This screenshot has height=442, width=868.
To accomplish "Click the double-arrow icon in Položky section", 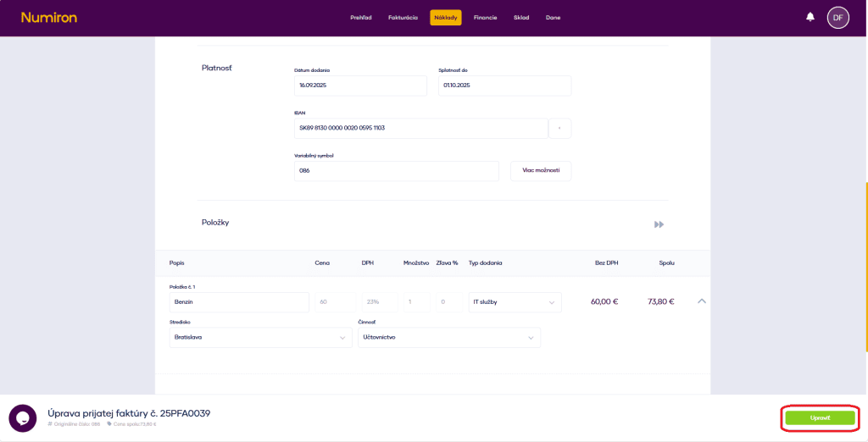I will coord(659,224).
